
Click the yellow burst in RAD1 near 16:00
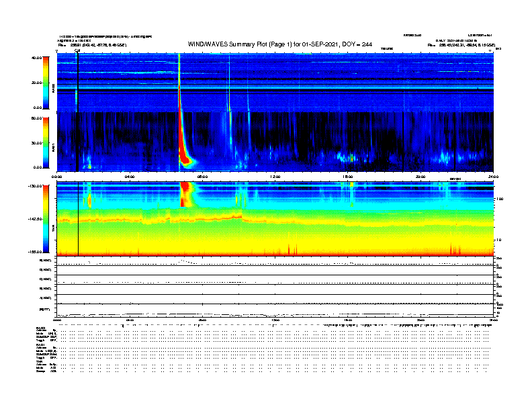[352, 158]
